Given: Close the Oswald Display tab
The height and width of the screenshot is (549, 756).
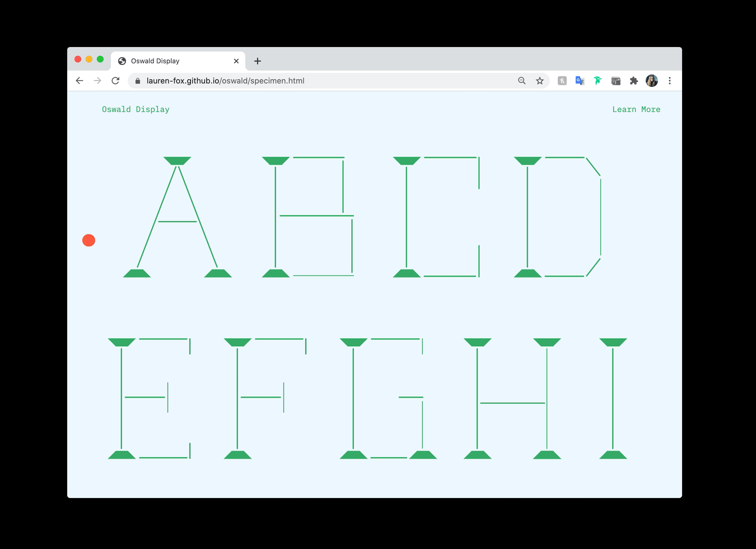Looking at the screenshot, I should [x=236, y=61].
